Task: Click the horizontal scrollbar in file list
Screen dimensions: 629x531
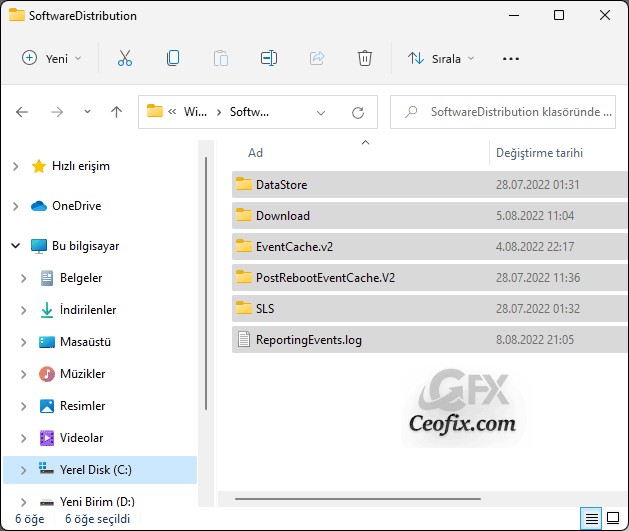Action: [358, 499]
